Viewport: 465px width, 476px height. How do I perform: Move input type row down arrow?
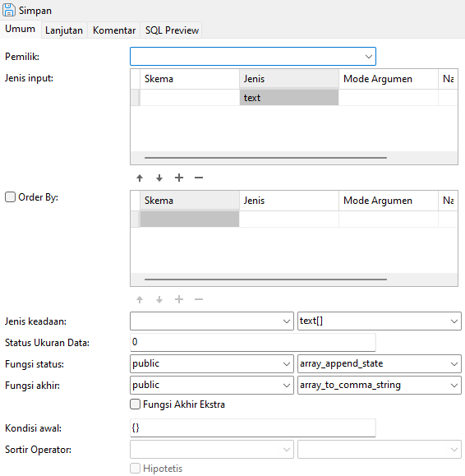pos(159,178)
